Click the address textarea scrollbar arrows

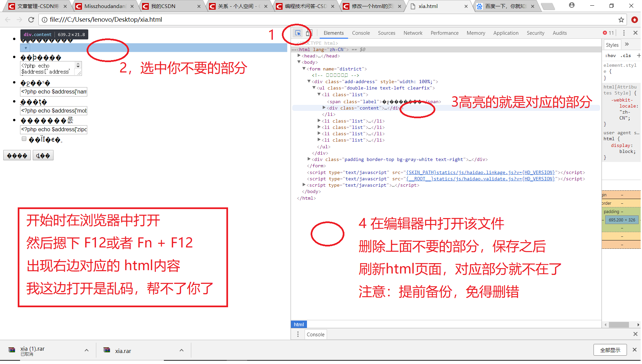[78, 65]
